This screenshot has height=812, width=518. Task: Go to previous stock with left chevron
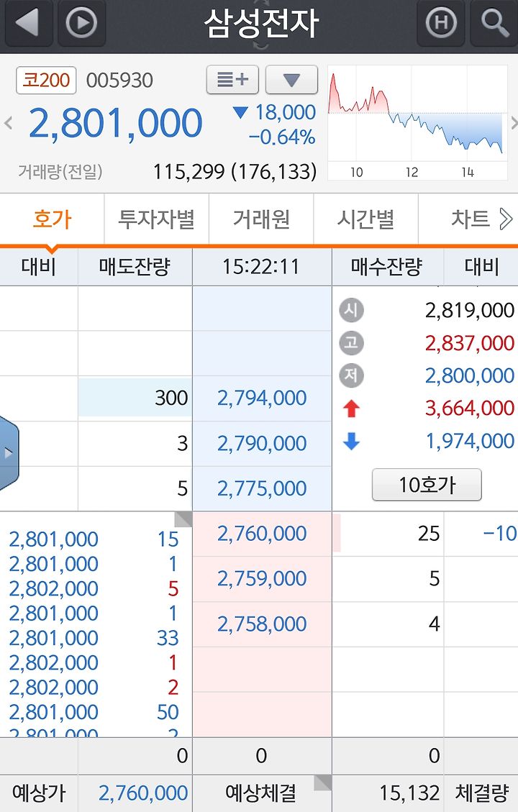8,123
